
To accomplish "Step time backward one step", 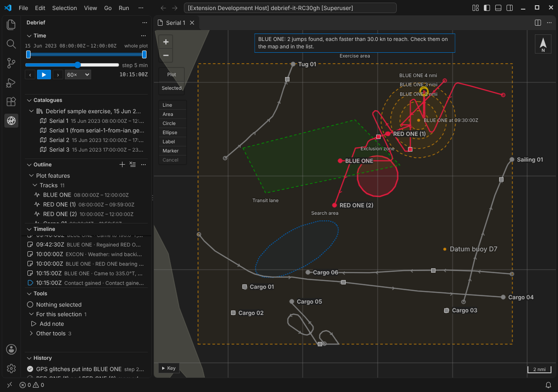I will pyautogui.click(x=30, y=74).
